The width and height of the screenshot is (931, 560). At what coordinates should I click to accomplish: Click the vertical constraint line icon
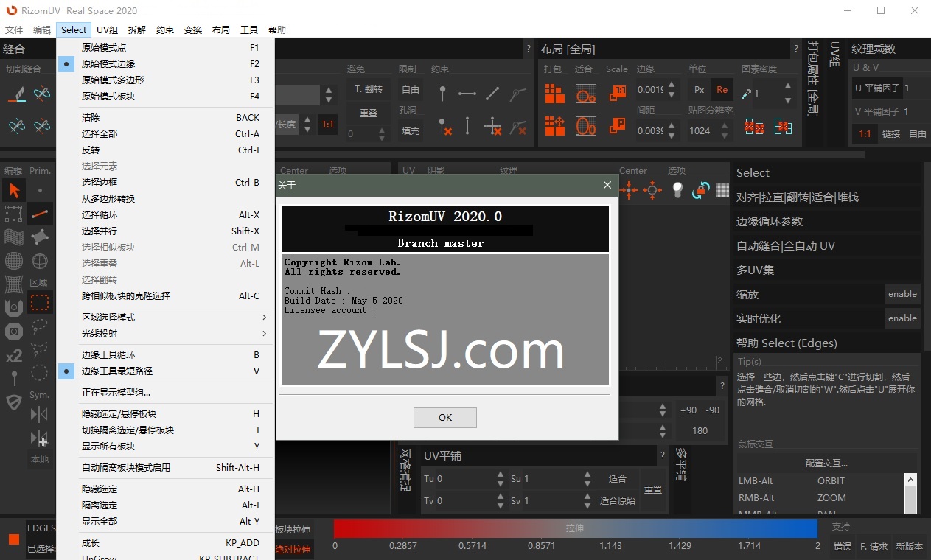pyautogui.click(x=467, y=126)
